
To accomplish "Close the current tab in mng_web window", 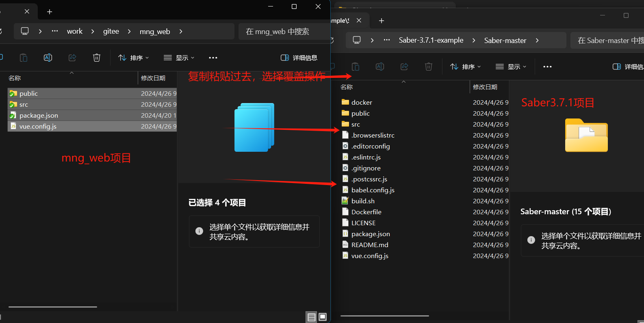I will (x=27, y=11).
